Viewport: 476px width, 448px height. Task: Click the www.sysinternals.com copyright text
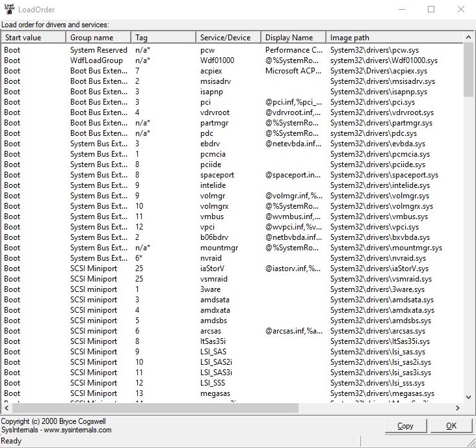coord(78,430)
